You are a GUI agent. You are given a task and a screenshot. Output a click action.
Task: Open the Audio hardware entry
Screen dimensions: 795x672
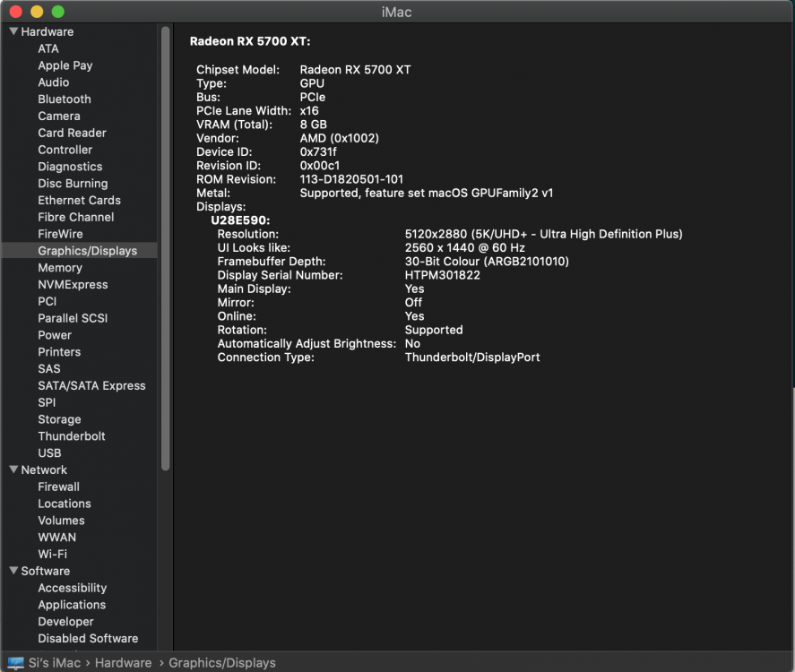click(53, 82)
